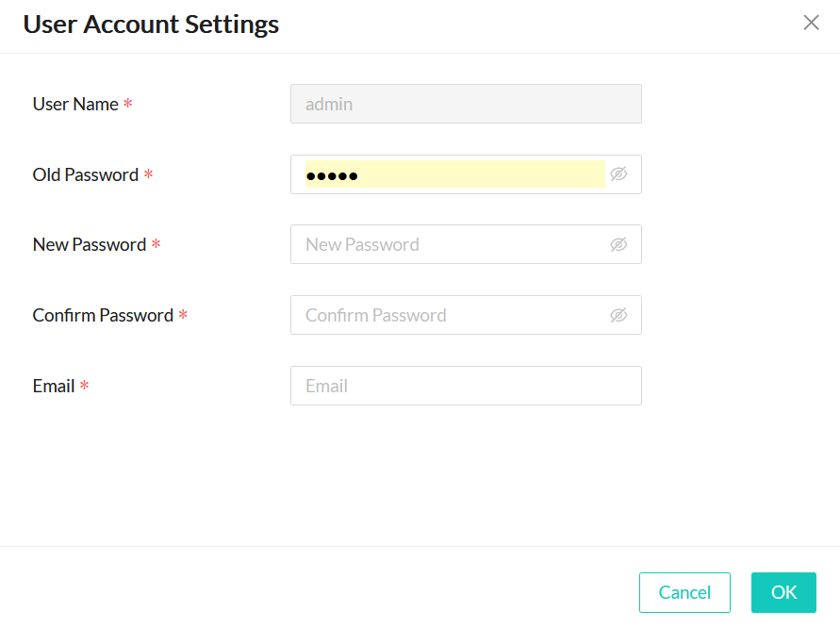
Task: Click the disabled admin User Name field
Action: tap(466, 104)
